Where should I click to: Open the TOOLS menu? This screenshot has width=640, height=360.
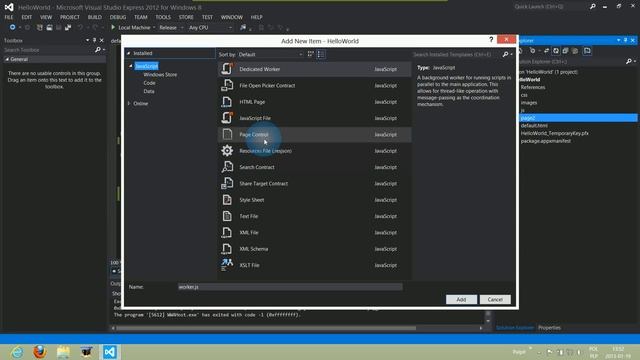(x=163, y=17)
